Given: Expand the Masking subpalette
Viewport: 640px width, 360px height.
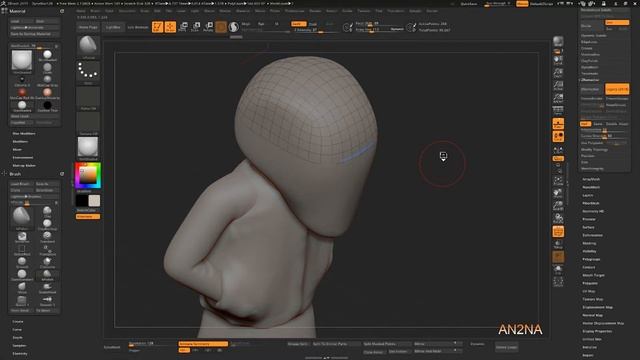Looking at the screenshot, I should [x=589, y=243].
